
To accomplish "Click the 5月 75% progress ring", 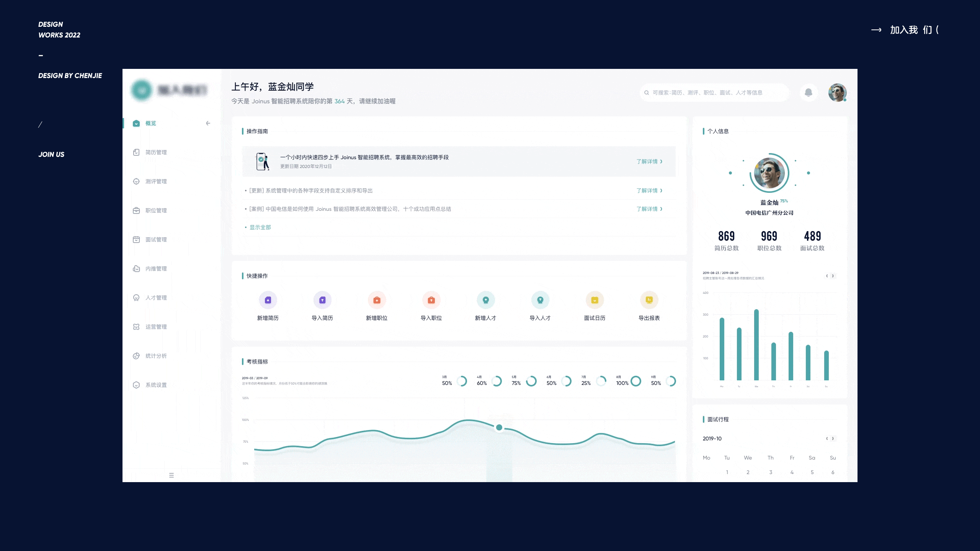I will [531, 381].
